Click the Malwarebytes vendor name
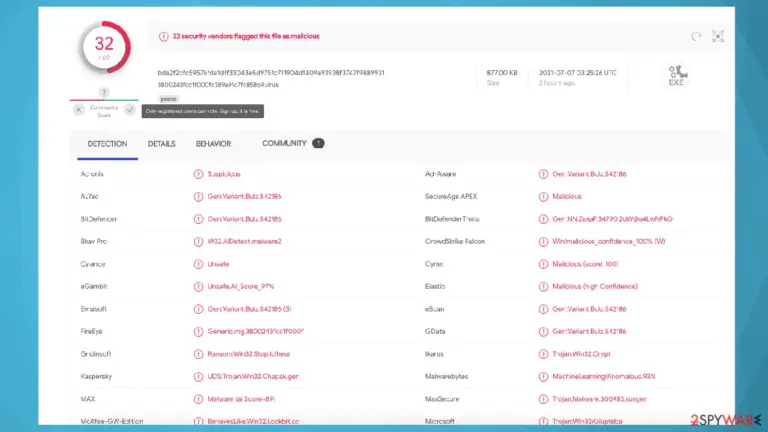The image size is (768, 432). [447, 377]
